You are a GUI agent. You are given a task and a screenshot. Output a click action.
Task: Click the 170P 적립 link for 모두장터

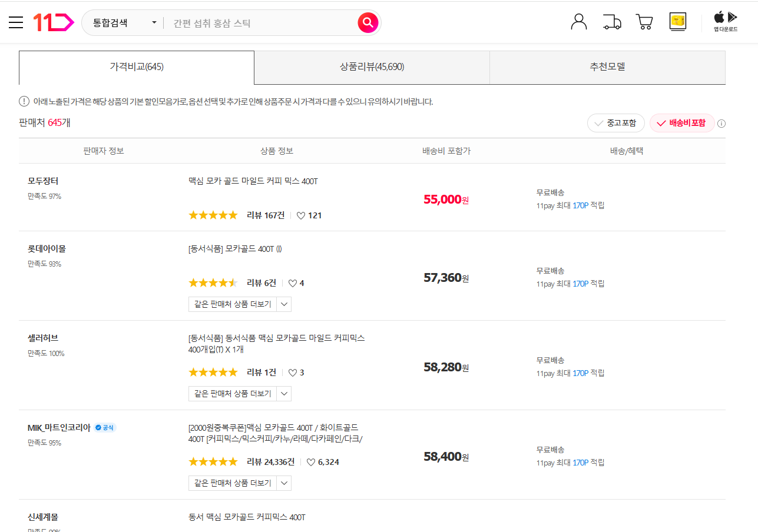[580, 205]
